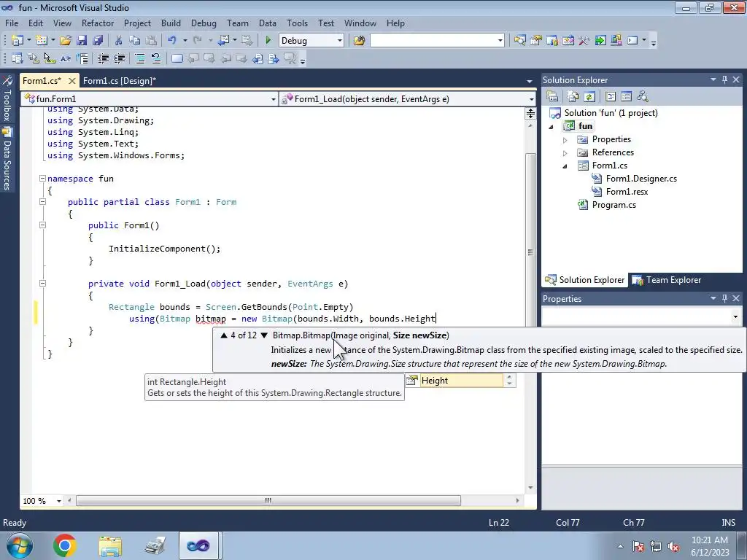Image resolution: width=747 pixels, height=560 pixels.
Task: Click Properties icon in Solution Explorer toolbar
Action: coord(552,97)
